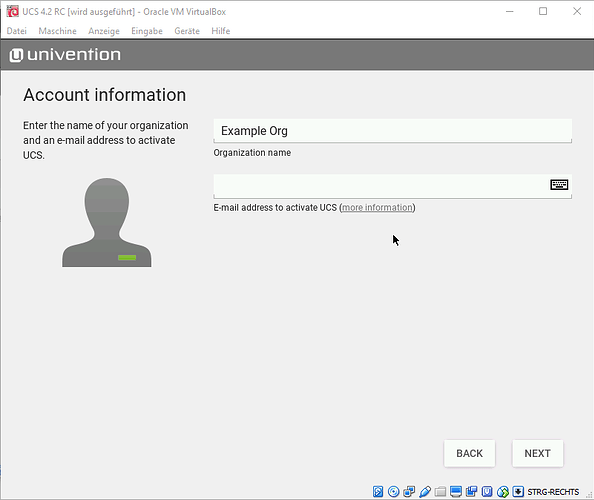Click the display monitor status icon
The image size is (594, 500).
(456, 492)
